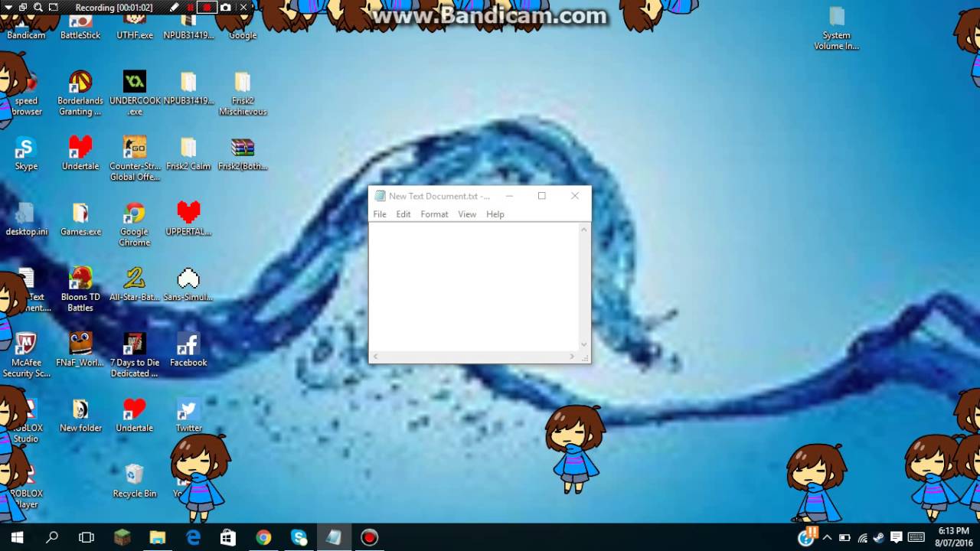The height and width of the screenshot is (551, 980).
Task: Open Bandicam from the taskbar
Action: [369, 537]
